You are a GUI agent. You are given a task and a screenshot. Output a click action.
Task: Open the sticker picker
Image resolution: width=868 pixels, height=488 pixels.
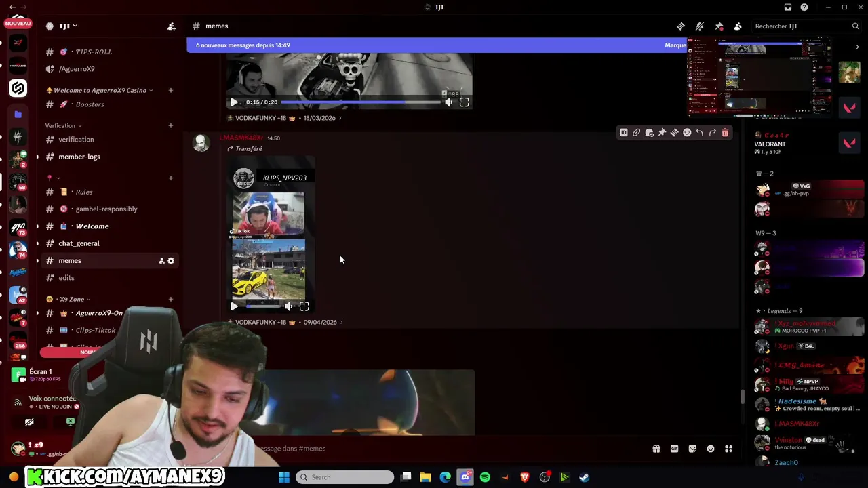692,449
